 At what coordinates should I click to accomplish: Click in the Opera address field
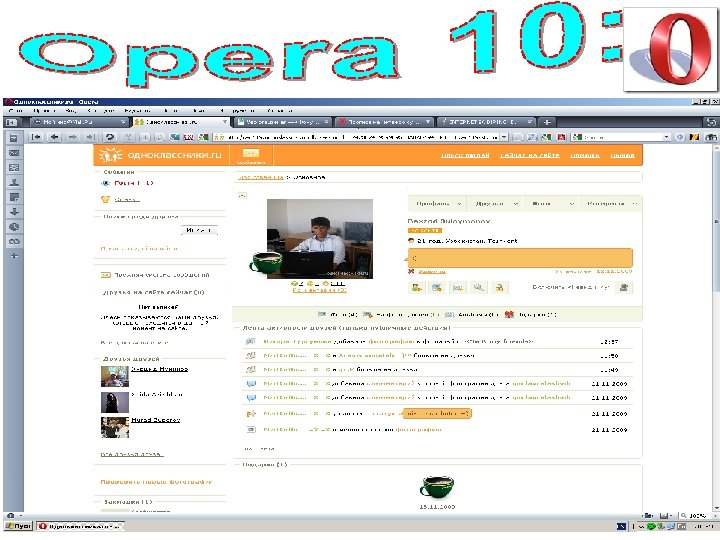(360, 137)
